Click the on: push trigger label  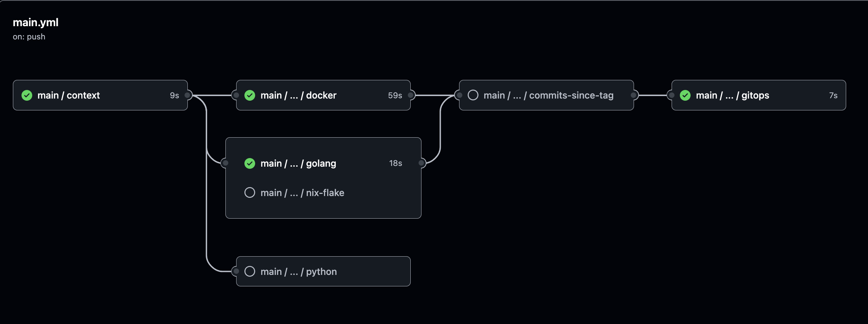click(x=29, y=37)
